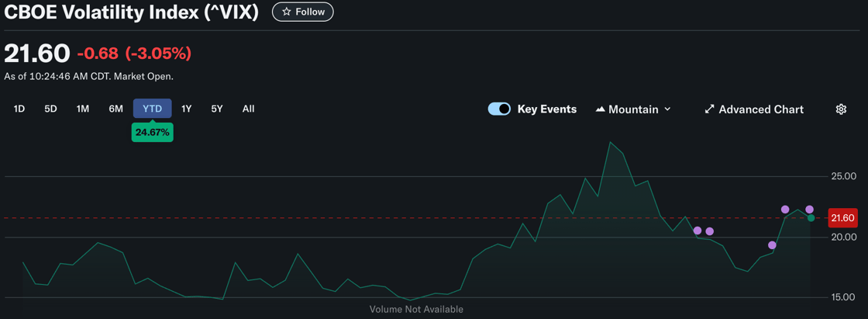Click the Follow star button
868x319 pixels.
click(303, 12)
